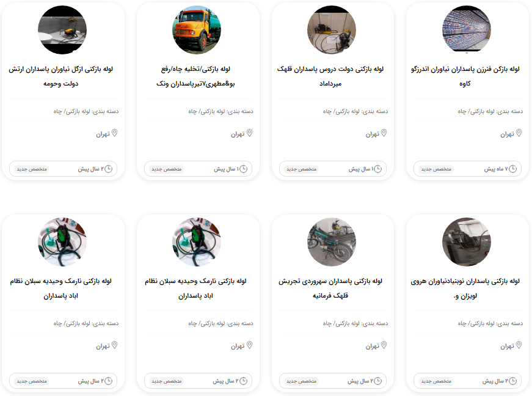532x396 pixels.
Task: Open listing لوله بازکنی پاسداران سهروردی تجریش
Action: 330,288
